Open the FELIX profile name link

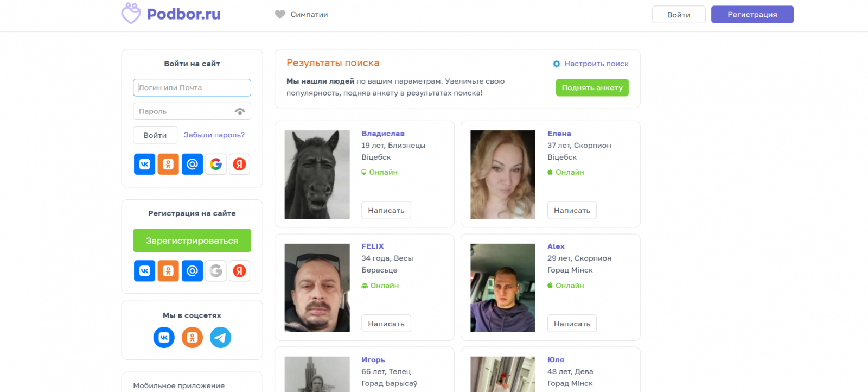click(x=373, y=246)
